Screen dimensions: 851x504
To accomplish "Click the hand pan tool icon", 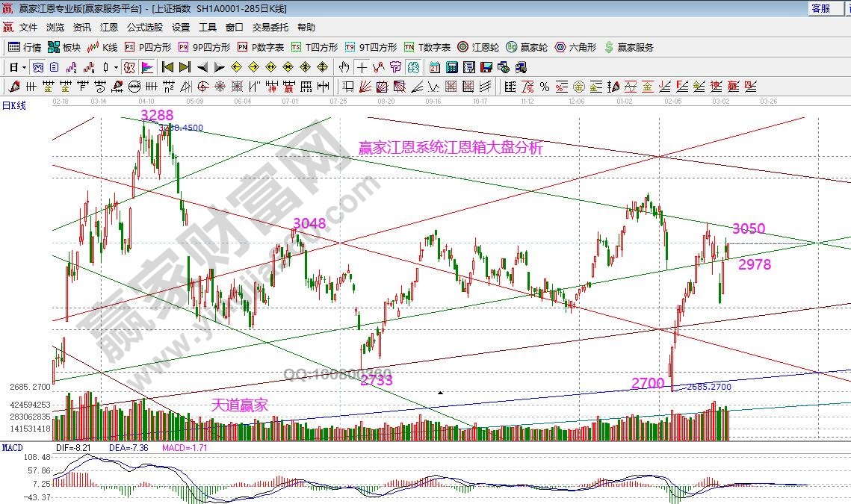I will coord(344,67).
